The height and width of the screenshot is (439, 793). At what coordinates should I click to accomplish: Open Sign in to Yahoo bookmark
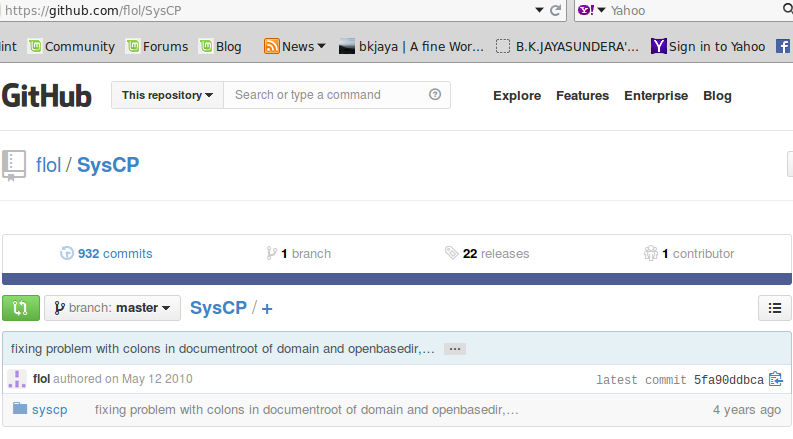708,47
